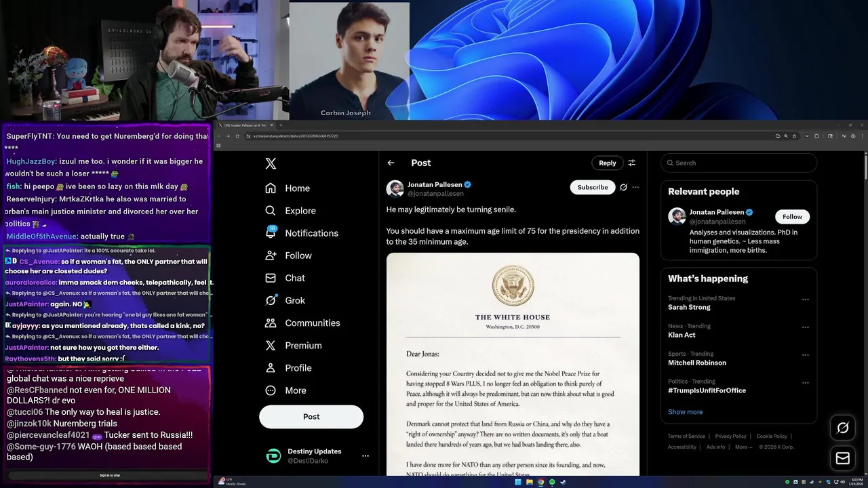The image size is (868, 488).
Task: Click the Reply button in post header
Action: (608, 163)
